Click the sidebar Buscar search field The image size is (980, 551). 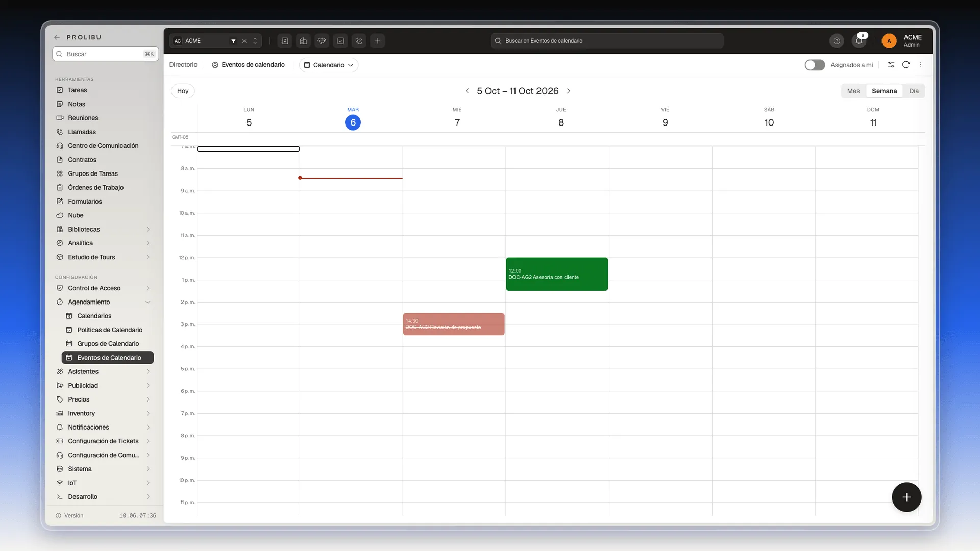(106, 54)
